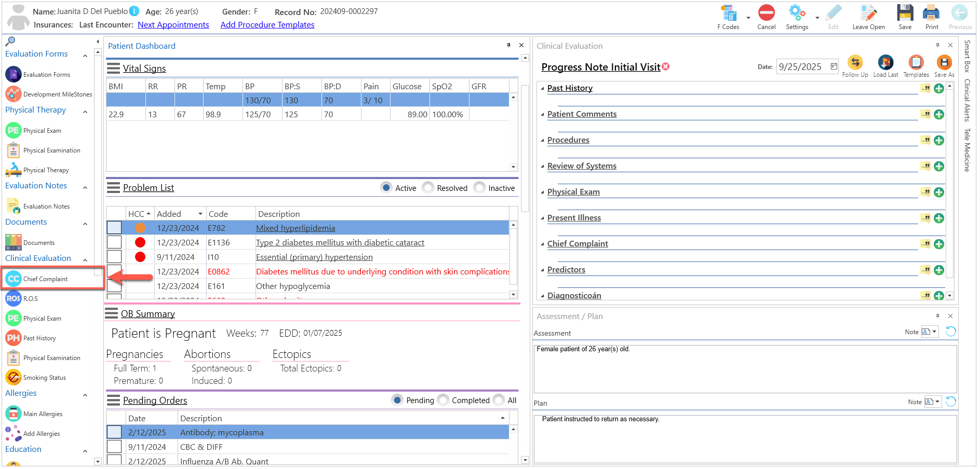Open Main Allergies sidebar item

43,414
